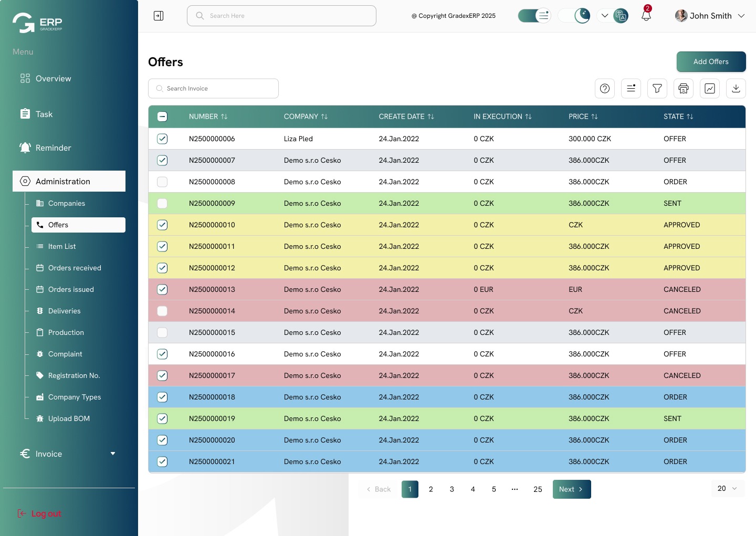Click the Add Offers button

click(711, 61)
